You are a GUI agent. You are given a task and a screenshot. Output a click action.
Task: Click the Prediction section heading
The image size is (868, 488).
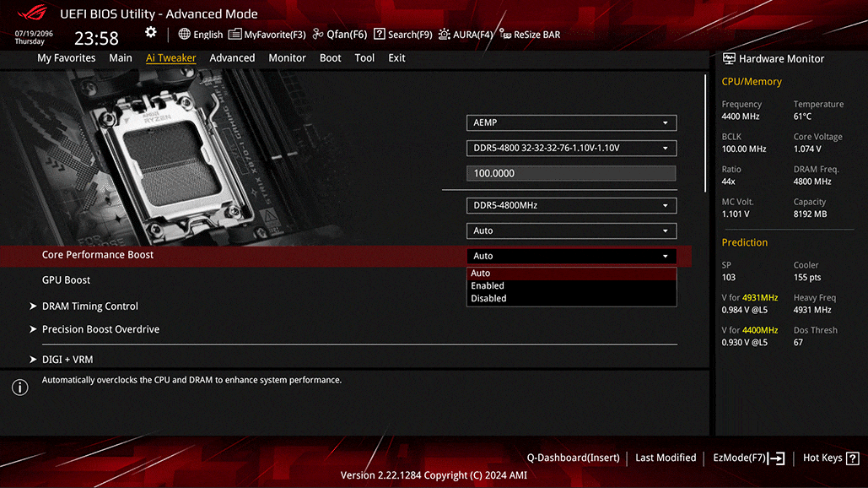pos(745,242)
